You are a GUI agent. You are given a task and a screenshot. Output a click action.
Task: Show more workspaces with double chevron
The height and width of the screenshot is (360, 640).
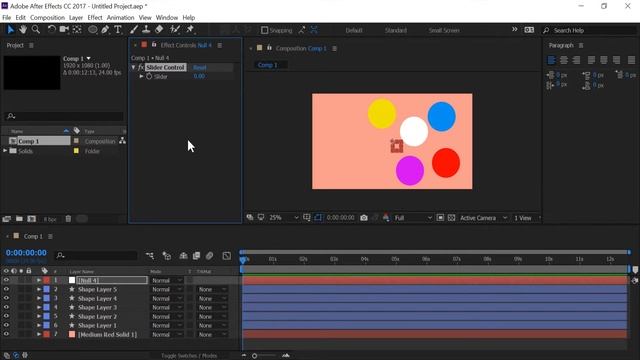(x=515, y=29)
